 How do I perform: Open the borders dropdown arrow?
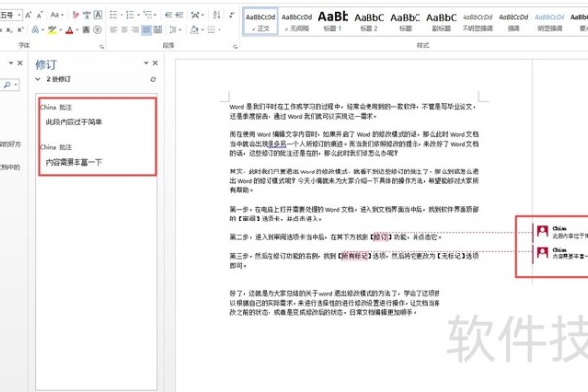pyautogui.click(x=220, y=30)
